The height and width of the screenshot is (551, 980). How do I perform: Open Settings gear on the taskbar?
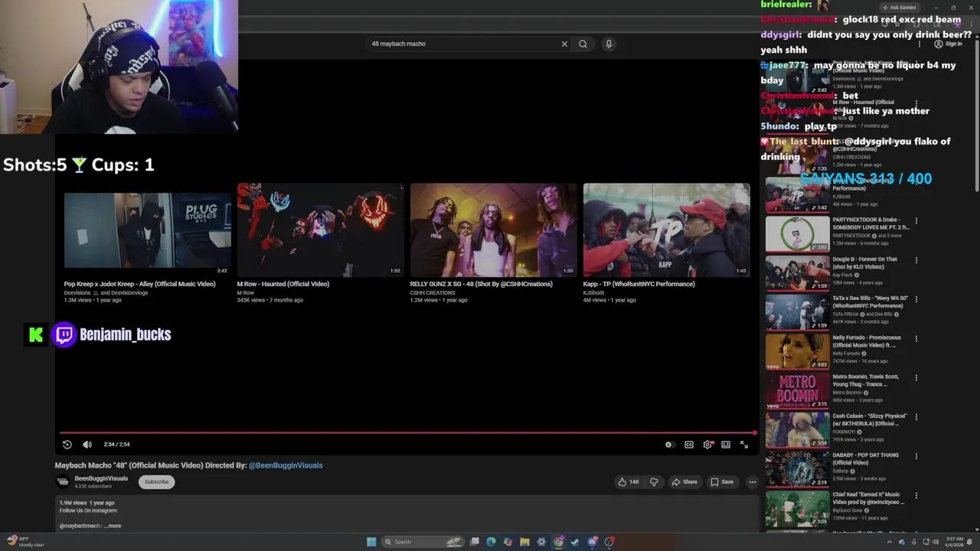click(x=541, y=542)
